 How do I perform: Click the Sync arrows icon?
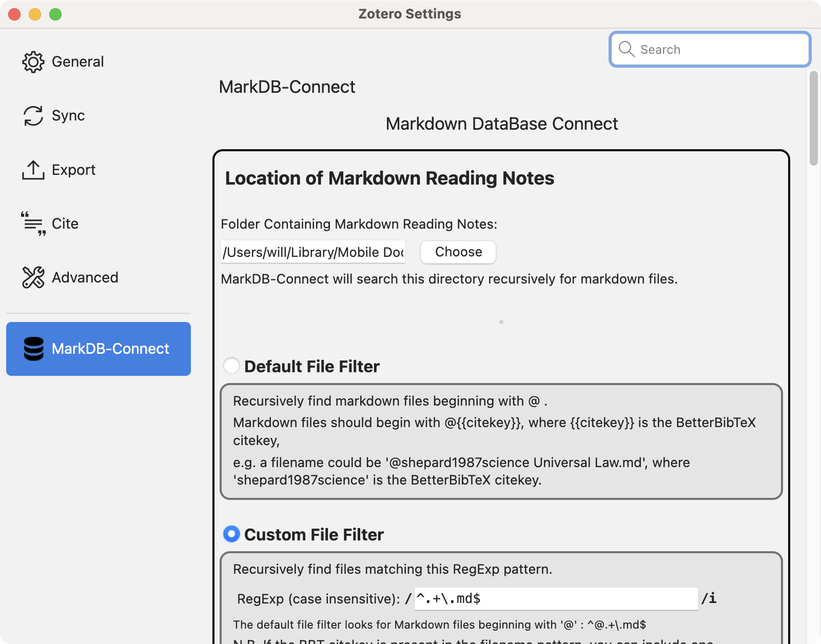pos(33,116)
